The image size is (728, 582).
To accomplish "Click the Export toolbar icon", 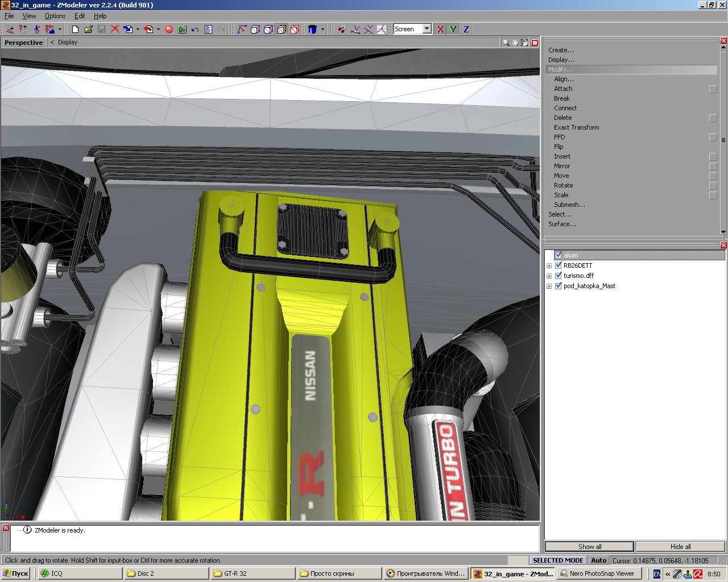I will click(x=148, y=29).
